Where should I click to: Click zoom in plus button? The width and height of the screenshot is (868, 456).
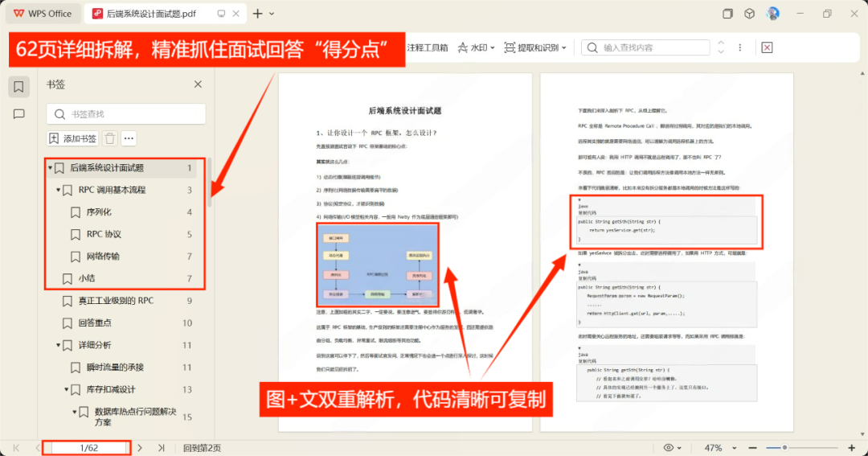click(x=851, y=448)
